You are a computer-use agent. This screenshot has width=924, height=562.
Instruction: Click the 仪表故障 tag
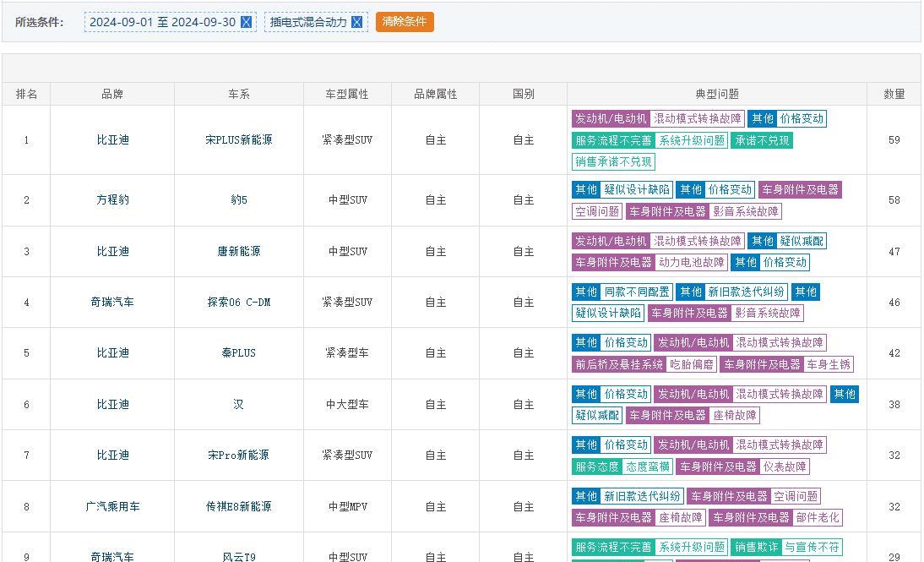(785, 467)
